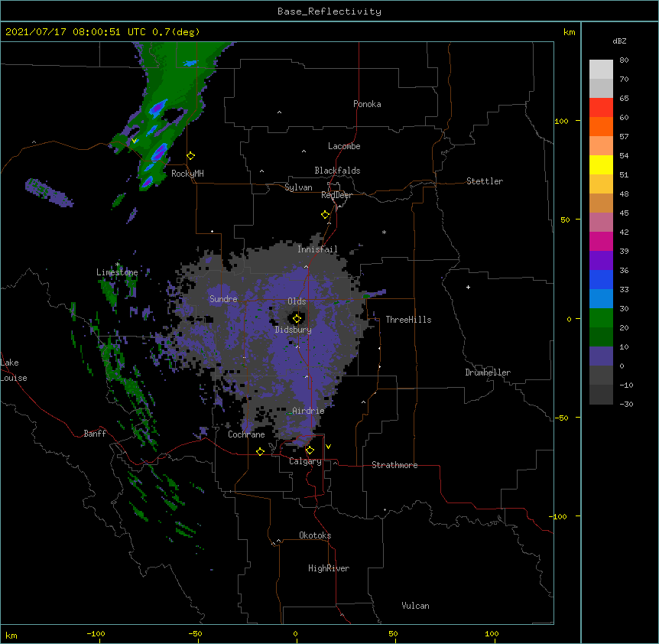Click the slate purple 10 dBZ legend color
This screenshot has width=659, height=644.
[601, 356]
